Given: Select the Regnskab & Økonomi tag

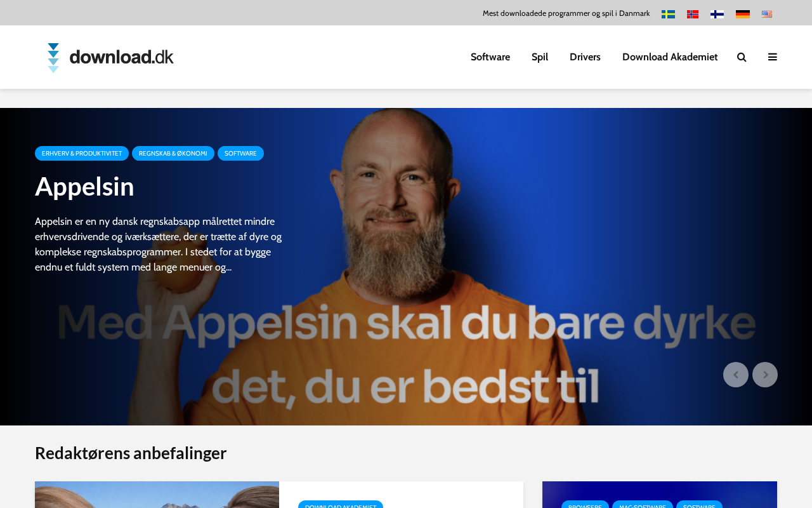Looking at the screenshot, I should tap(173, 153).
